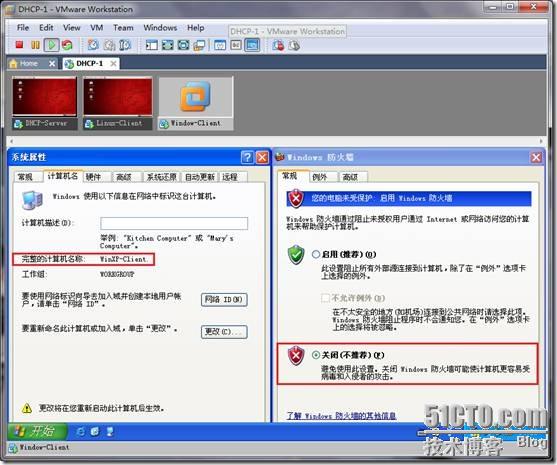Click the thumbnail bar left scroll arrow

[x=11, y=141]
